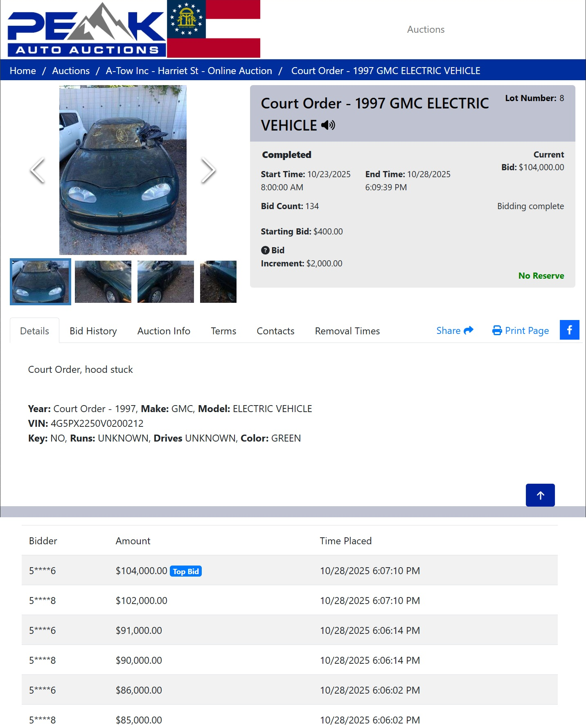
Task: Print the page with Print Page
Action: pos(521,331)
